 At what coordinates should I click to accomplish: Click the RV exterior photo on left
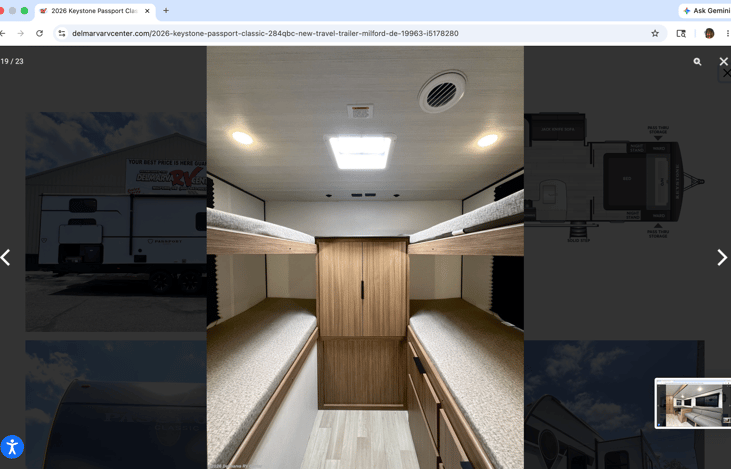116,221
